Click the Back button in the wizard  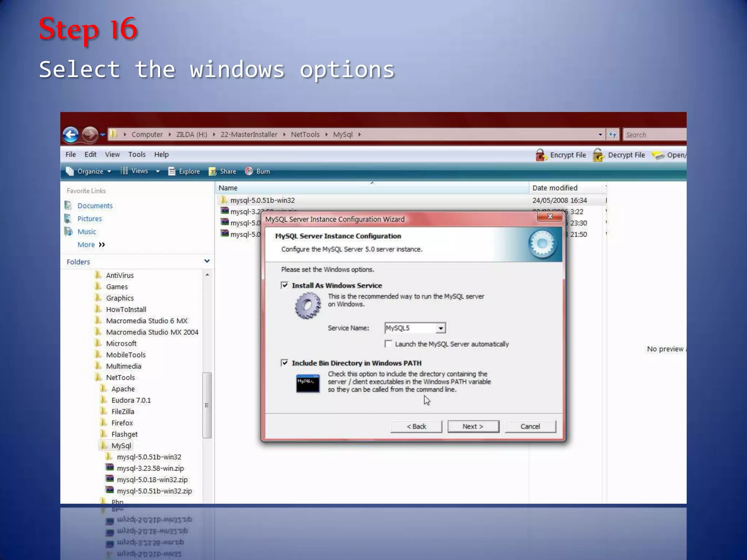[416, 427]
